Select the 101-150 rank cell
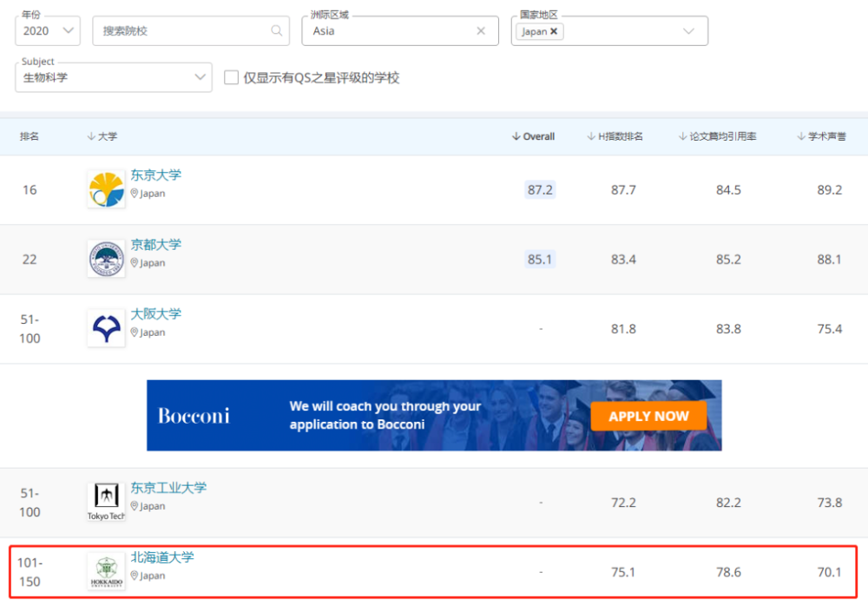Viewport: 868px width, 605px height. (x=30, y=572)
